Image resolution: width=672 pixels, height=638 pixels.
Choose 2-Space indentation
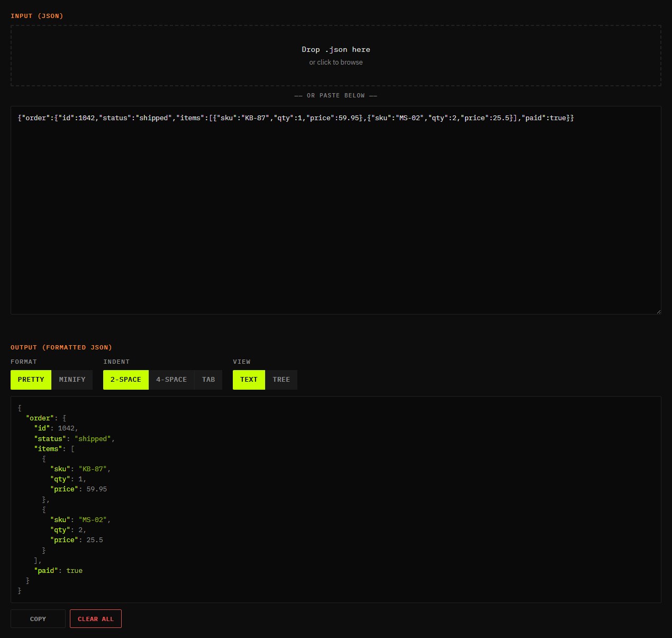[x=126, y=380]
